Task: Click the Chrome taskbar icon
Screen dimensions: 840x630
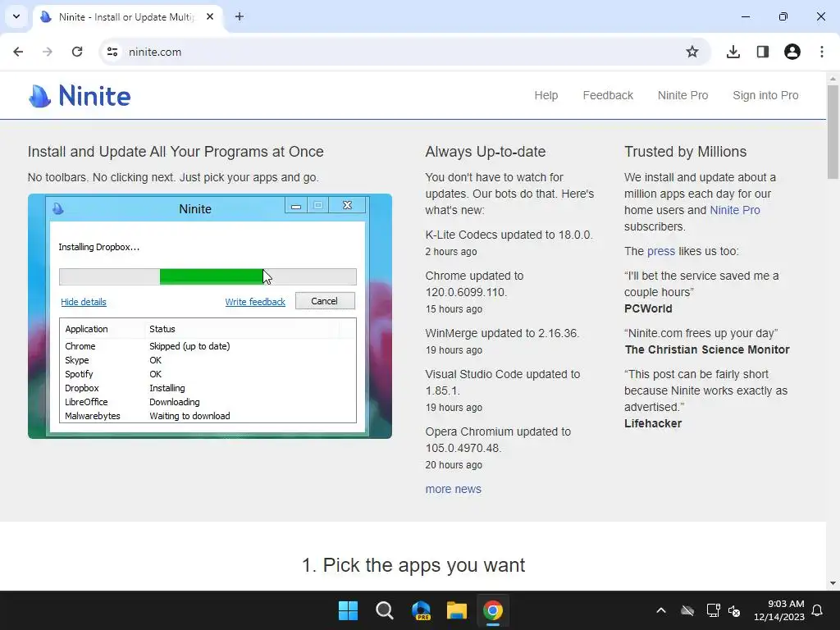Action: pos(493,610)
